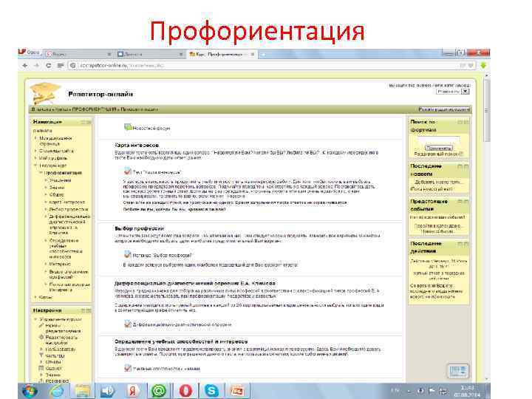
Task: Collapse the upcoming events block
Action: (x=460, y=202)
